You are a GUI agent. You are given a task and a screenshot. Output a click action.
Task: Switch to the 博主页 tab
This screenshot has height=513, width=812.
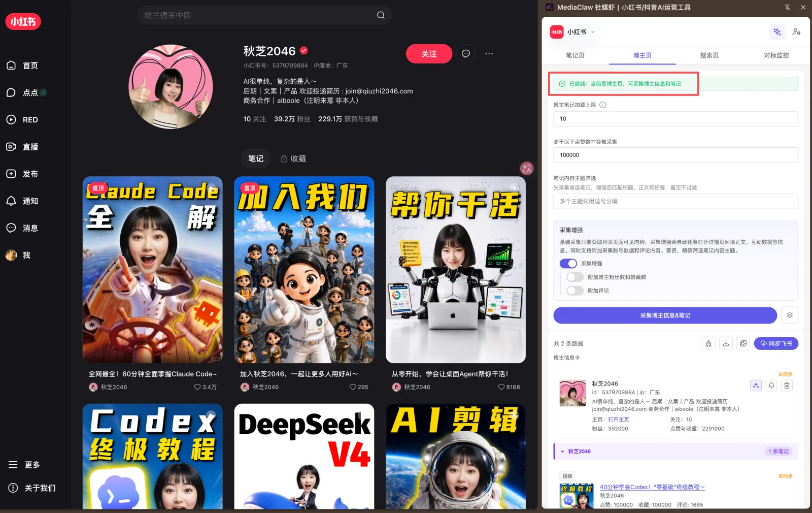[x=642, y=55]
